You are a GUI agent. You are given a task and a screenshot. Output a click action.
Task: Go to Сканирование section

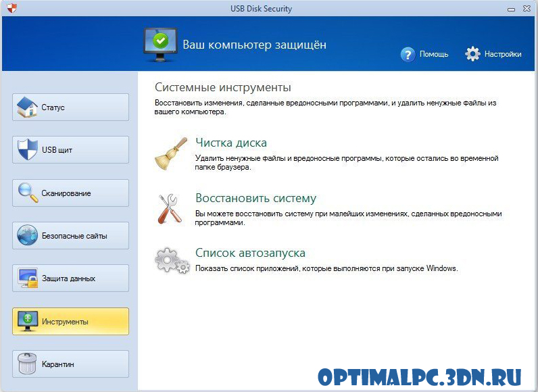point(71,193)
